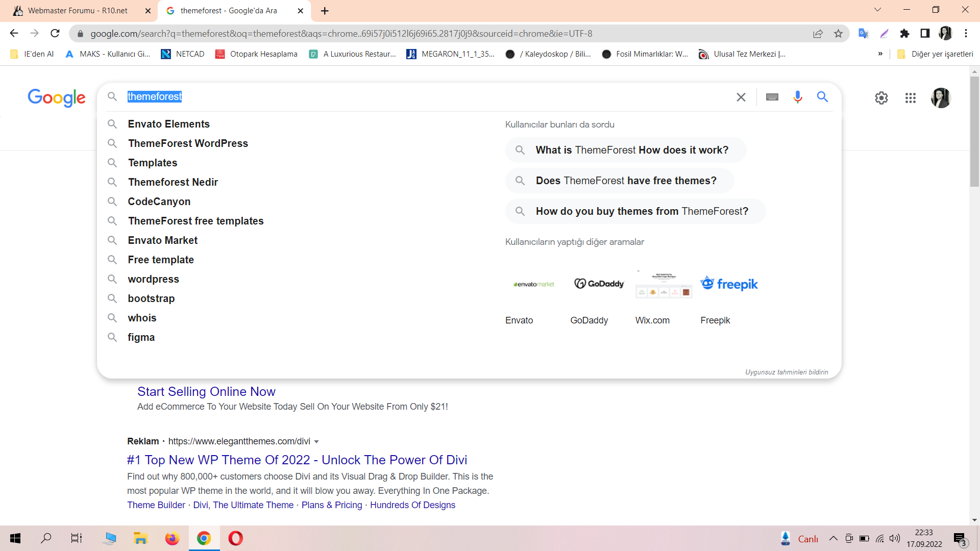
Task: Open Plans & Pricing sitelink
Action: coord(332,505)
